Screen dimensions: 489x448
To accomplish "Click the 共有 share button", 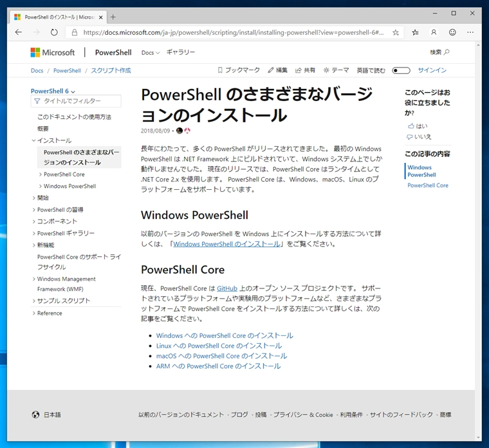I will [305, 70].
